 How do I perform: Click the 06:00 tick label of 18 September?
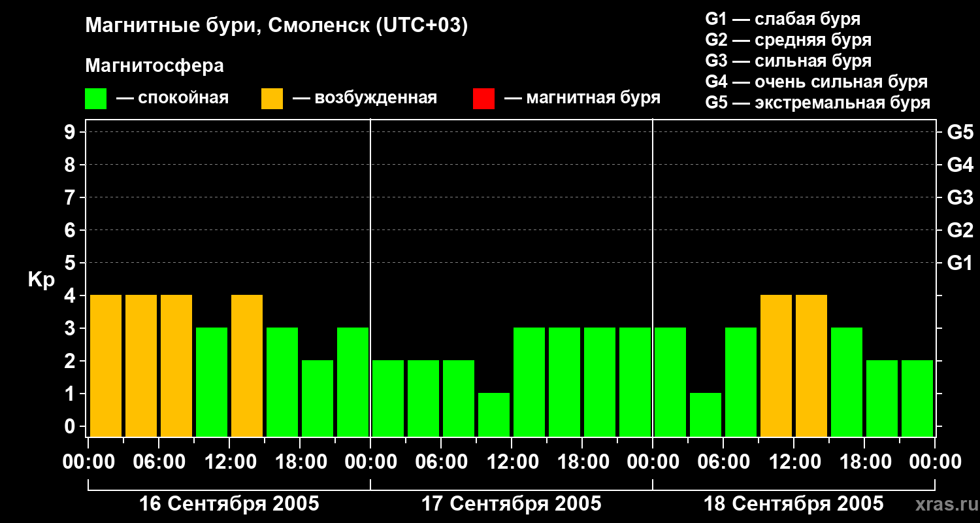click(x=723, y=462)
